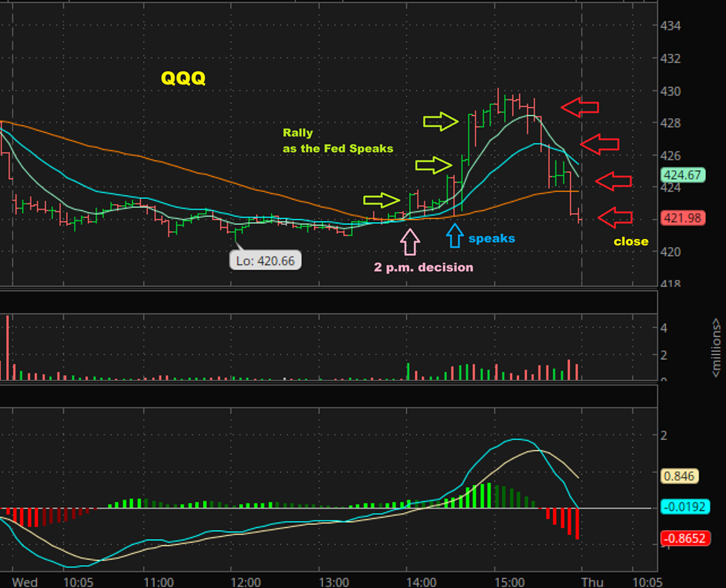726x588 pixels.
Task: Click the 2 label on MACD axis
Action: (664, 435)
